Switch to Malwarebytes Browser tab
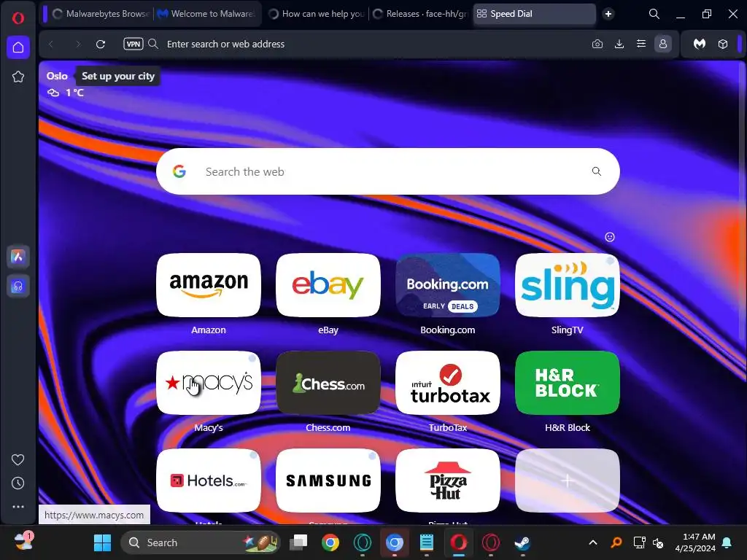747x560 pixels. coord(101,14)
